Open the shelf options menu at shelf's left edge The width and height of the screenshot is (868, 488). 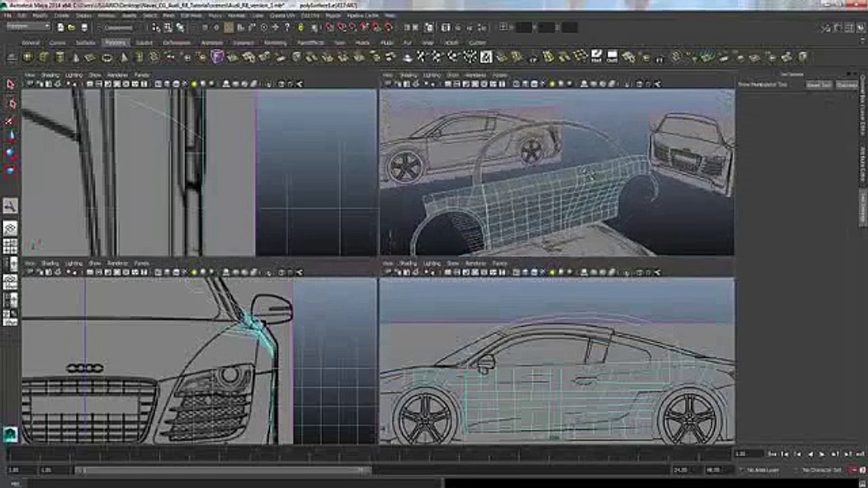pos(10,58)
